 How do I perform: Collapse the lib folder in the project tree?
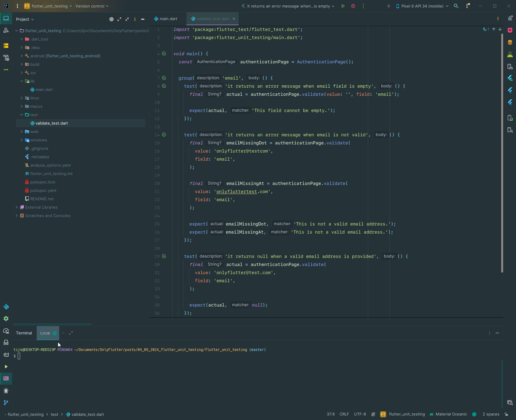[x=21, y=81]
